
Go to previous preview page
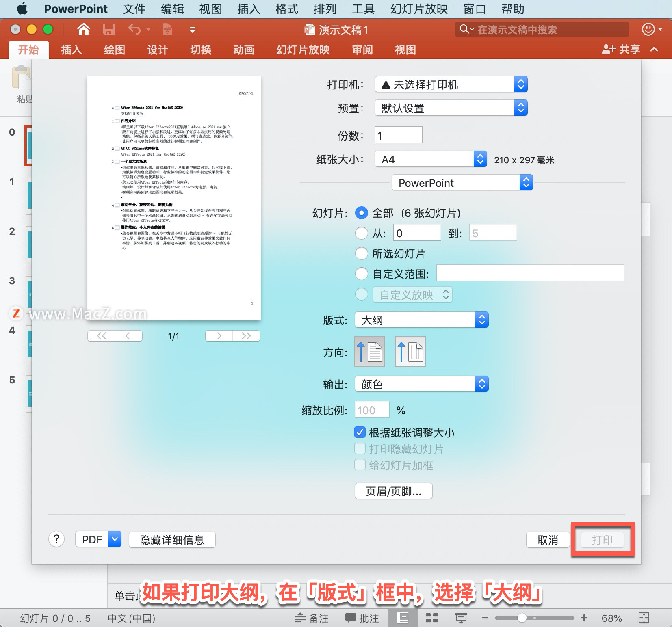[128, 336]
